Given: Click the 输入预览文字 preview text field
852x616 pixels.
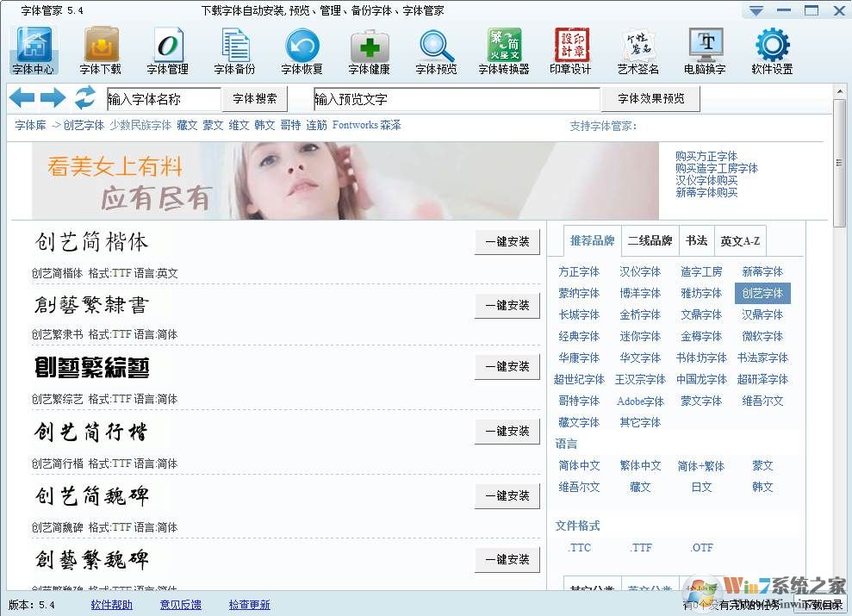Looking at the screenshot, I should 457,99.
